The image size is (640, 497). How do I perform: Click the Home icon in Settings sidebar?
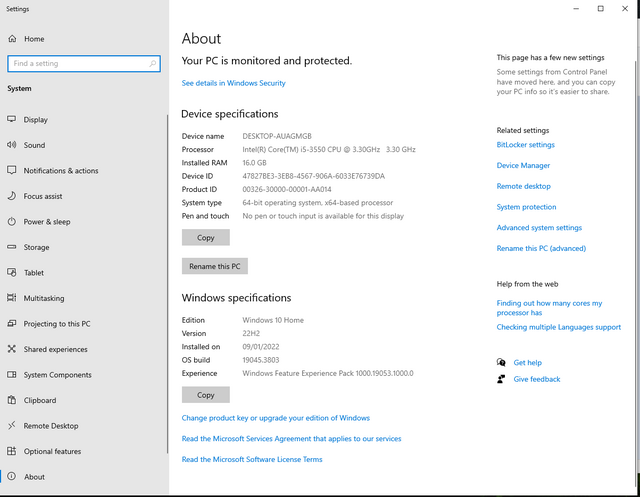point(12,39)
